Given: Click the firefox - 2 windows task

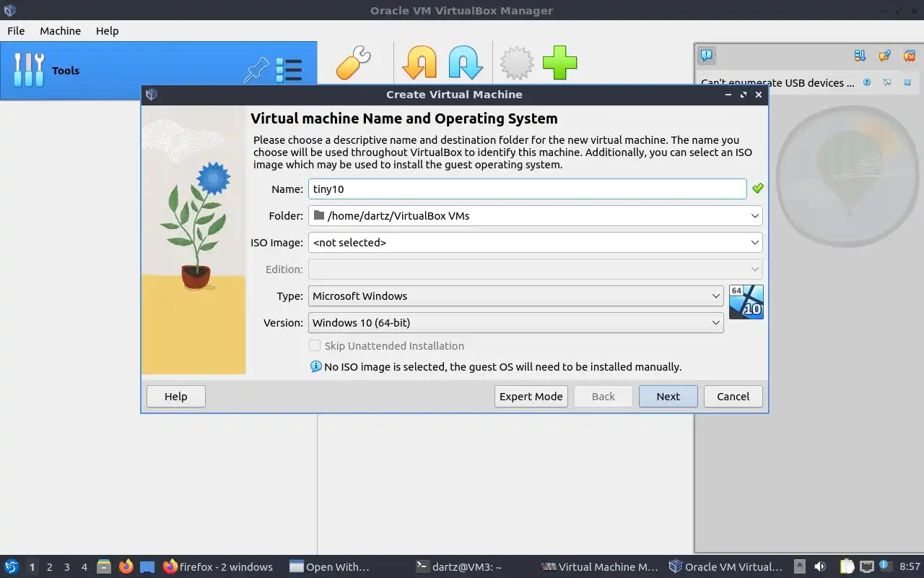Looking at the screenshot, I should click(218, 566).
